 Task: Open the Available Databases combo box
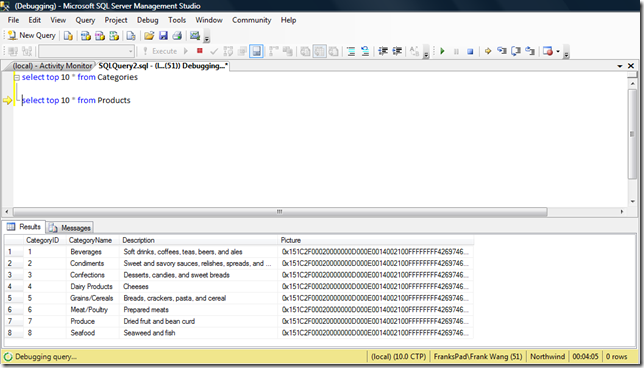(86, 51)
